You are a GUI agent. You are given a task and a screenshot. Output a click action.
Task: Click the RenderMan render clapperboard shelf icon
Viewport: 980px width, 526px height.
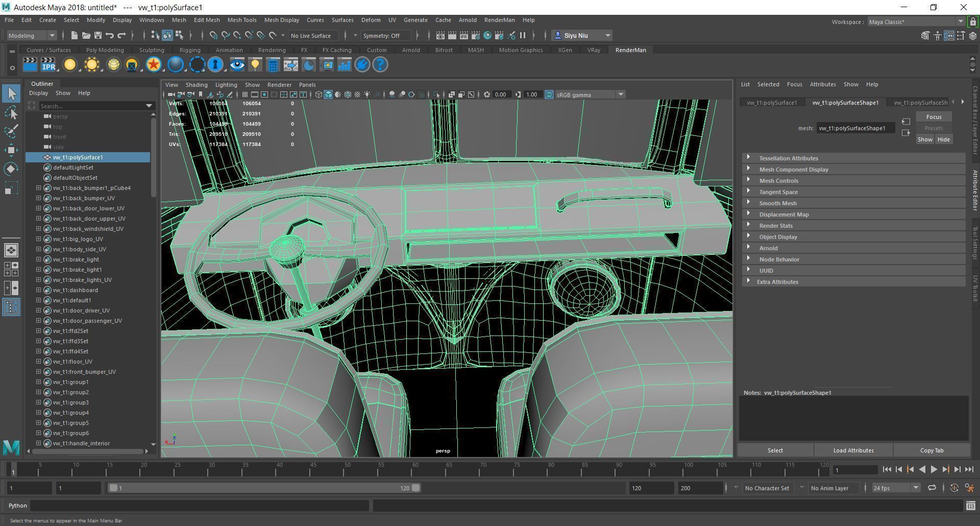pos(30,65)
